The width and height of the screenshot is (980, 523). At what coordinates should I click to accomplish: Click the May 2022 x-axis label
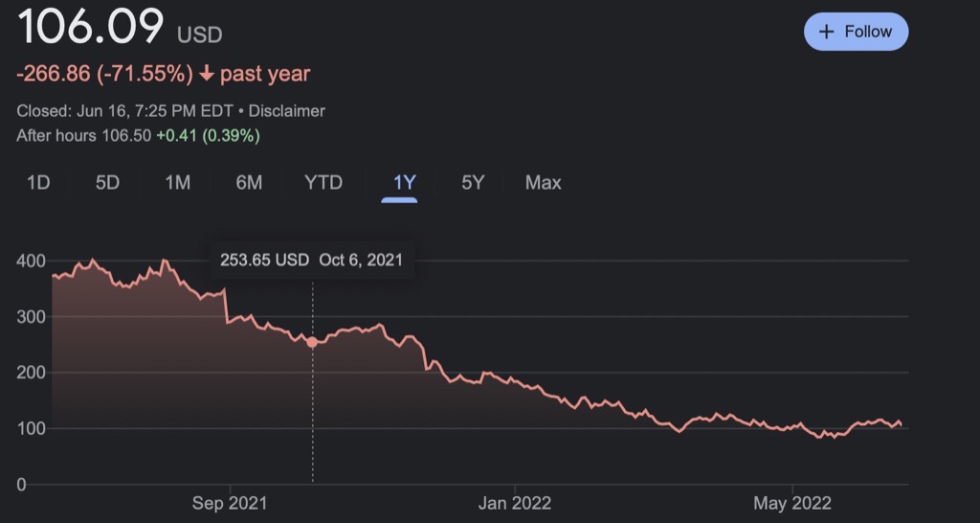(791, 503)
